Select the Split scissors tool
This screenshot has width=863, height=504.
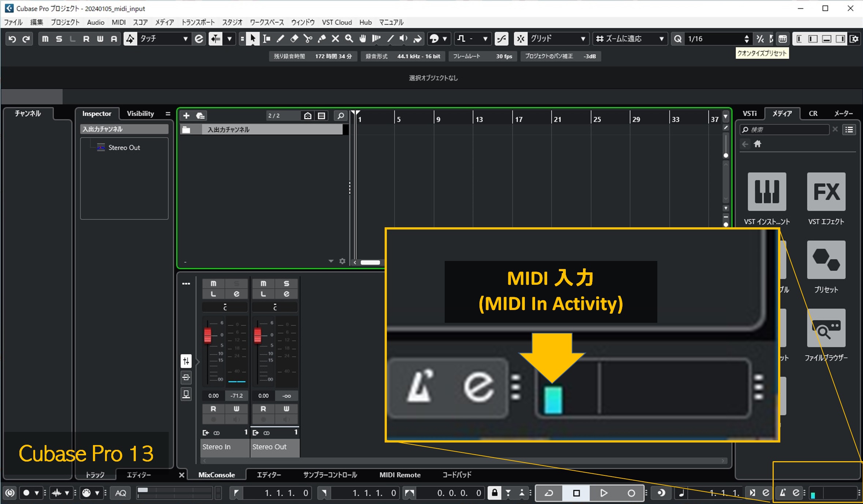308,39
